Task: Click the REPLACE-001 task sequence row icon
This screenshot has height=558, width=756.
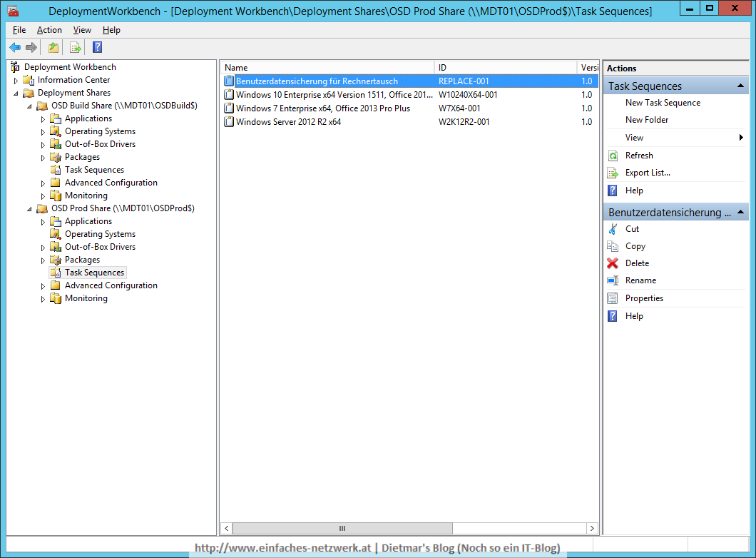Action: [x=229, y=81]
